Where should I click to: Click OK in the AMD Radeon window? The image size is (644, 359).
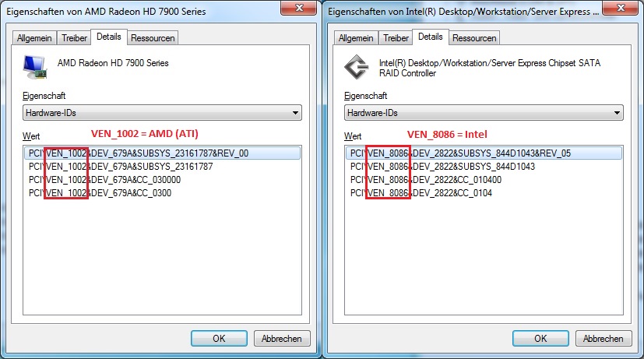click(219, 339)
